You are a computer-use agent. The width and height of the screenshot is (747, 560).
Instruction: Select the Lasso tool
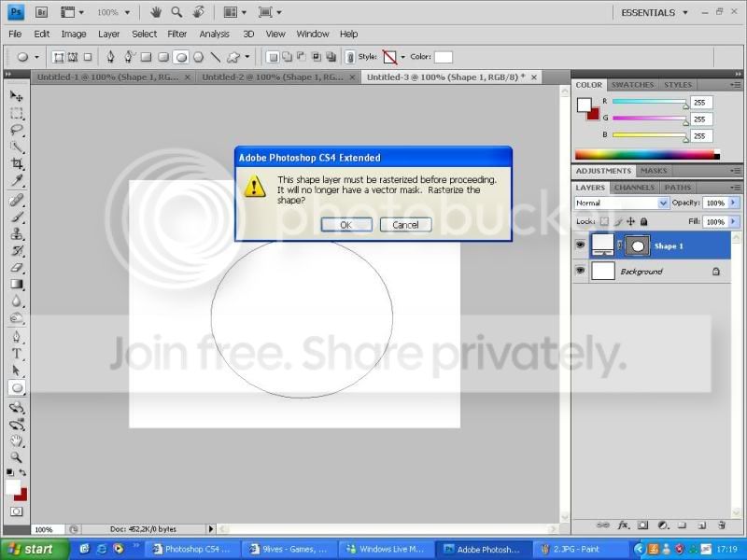click(17, 130)
